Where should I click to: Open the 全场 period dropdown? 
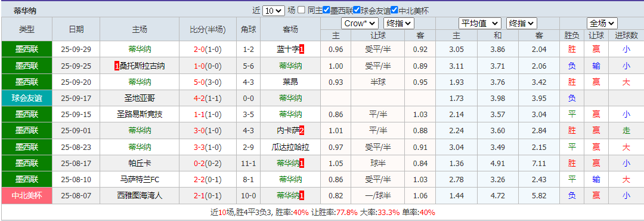(602, 23)
